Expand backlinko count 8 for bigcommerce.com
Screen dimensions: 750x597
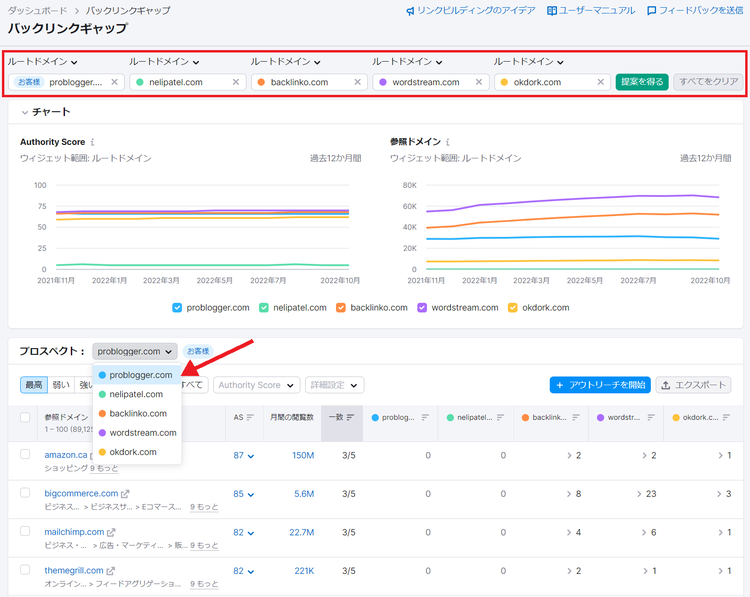click(574, 494)
